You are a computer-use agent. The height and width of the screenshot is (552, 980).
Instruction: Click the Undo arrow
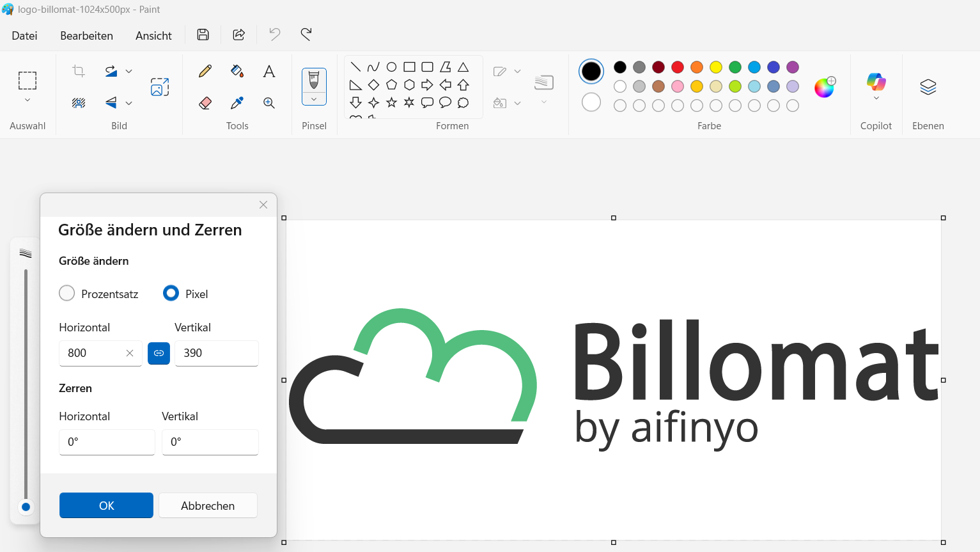click(274, 35)
